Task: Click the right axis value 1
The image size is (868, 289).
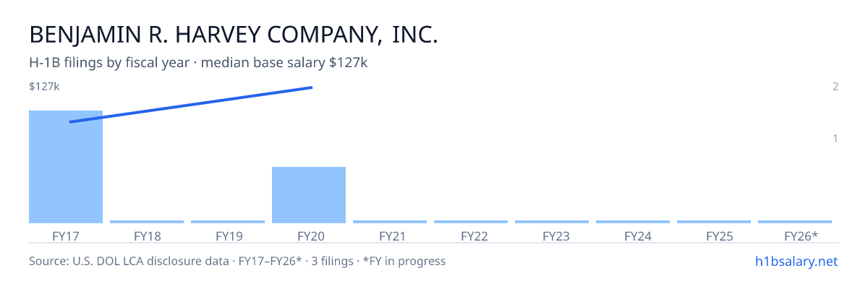Action: 835,138
